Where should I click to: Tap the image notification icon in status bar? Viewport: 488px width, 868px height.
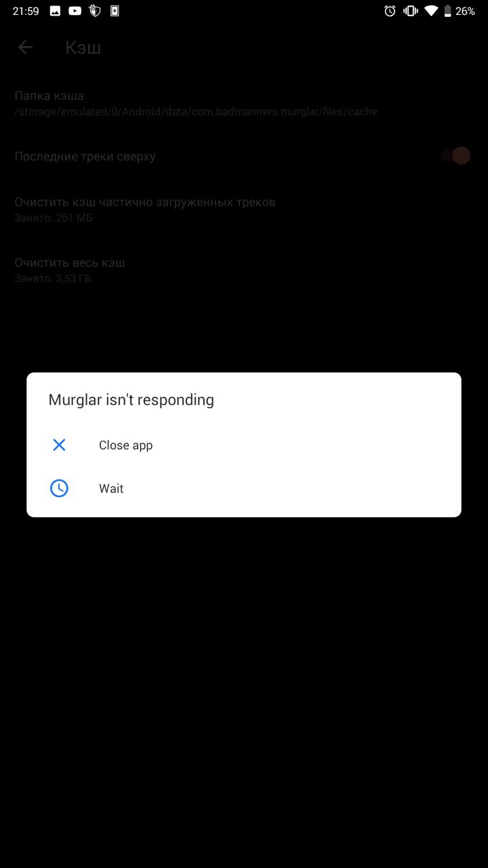(56, 11)
